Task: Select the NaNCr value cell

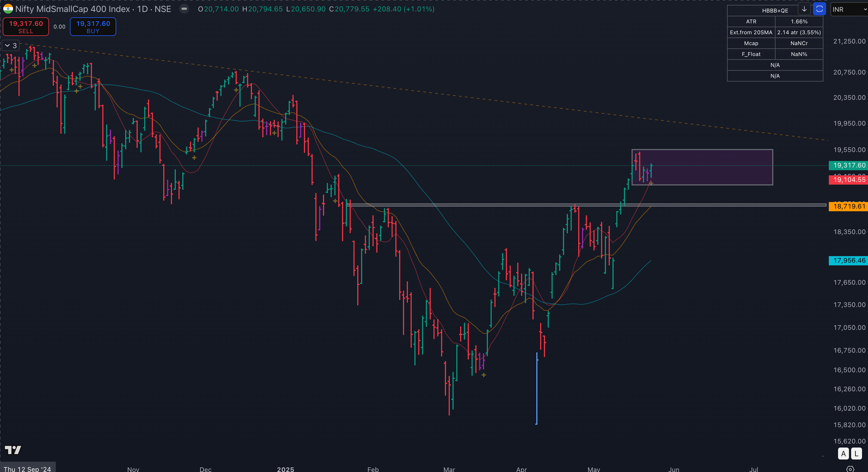Action: click(799, 43)
